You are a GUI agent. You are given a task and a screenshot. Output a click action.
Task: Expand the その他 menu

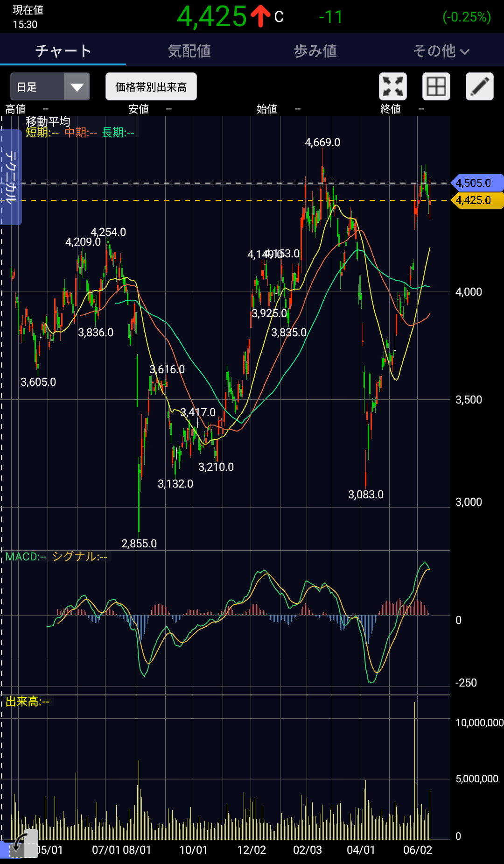441,51
